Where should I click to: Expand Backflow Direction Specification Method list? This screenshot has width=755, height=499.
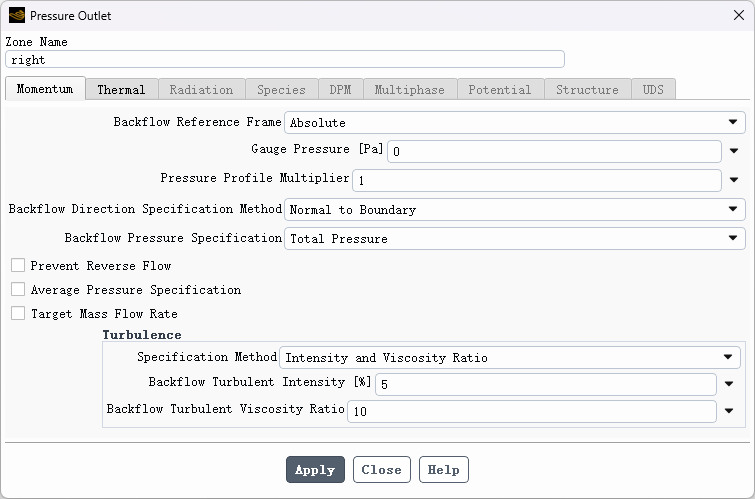click(515, 210)
